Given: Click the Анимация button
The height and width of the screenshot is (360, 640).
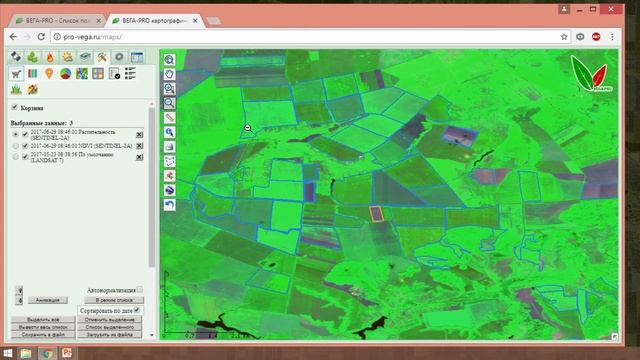Looking at the screenshot, I should pos(48,300).
